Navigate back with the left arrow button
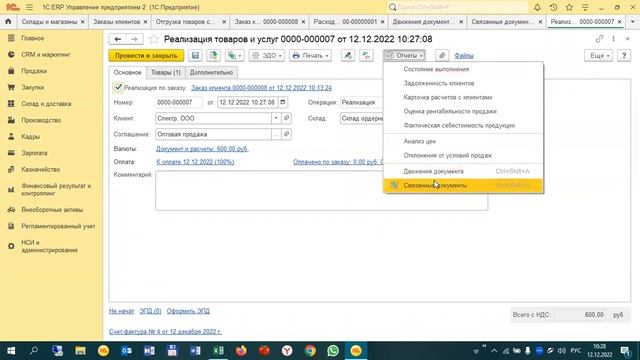Screen dimensions: 640x360 tap(118, 39)
